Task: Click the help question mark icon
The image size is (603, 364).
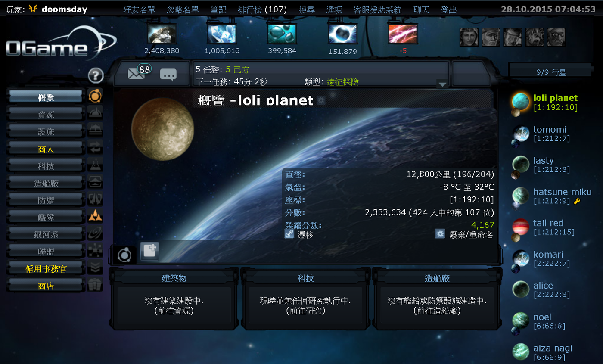Action: 96,76
